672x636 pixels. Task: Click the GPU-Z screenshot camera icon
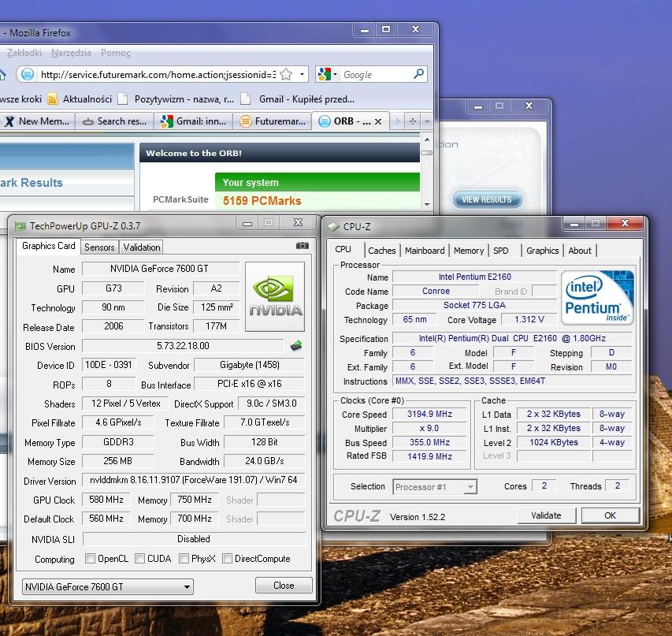tap(303, 245)
